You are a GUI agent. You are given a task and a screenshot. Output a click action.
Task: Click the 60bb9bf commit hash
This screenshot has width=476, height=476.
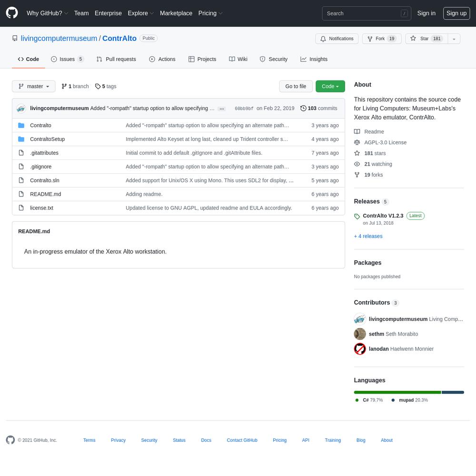(x=244, y=109)
